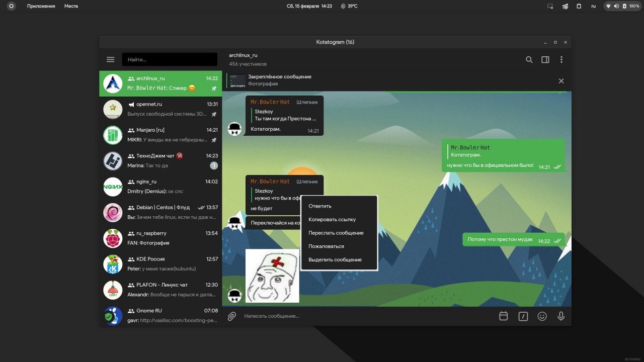Open the hamburger main menu
The image size is (644, 362).
point(111,59)
